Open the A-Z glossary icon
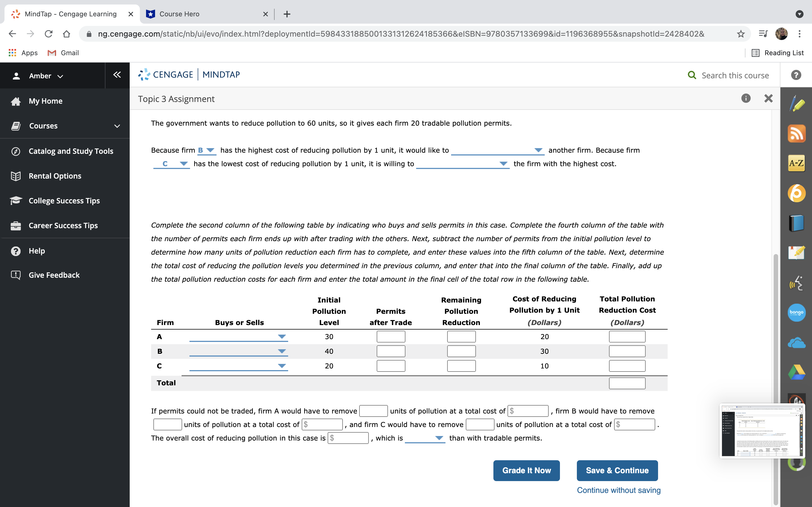The image size is (812, 507). [796, 163]
